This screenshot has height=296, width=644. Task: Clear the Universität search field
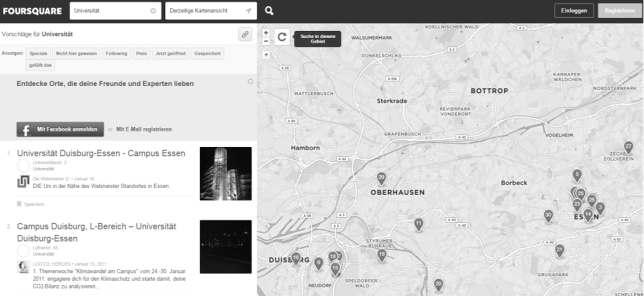(x=153, y=11)
